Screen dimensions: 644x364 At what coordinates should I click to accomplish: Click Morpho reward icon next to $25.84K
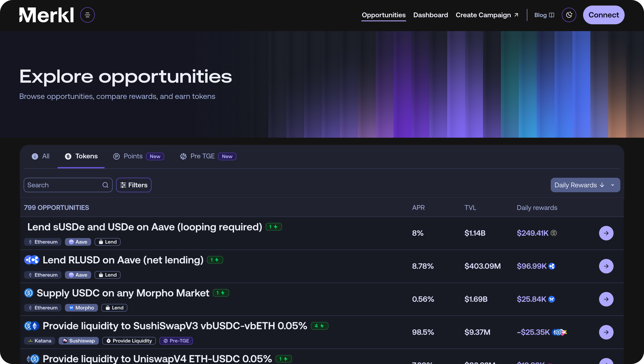click(x=552, y=299)
